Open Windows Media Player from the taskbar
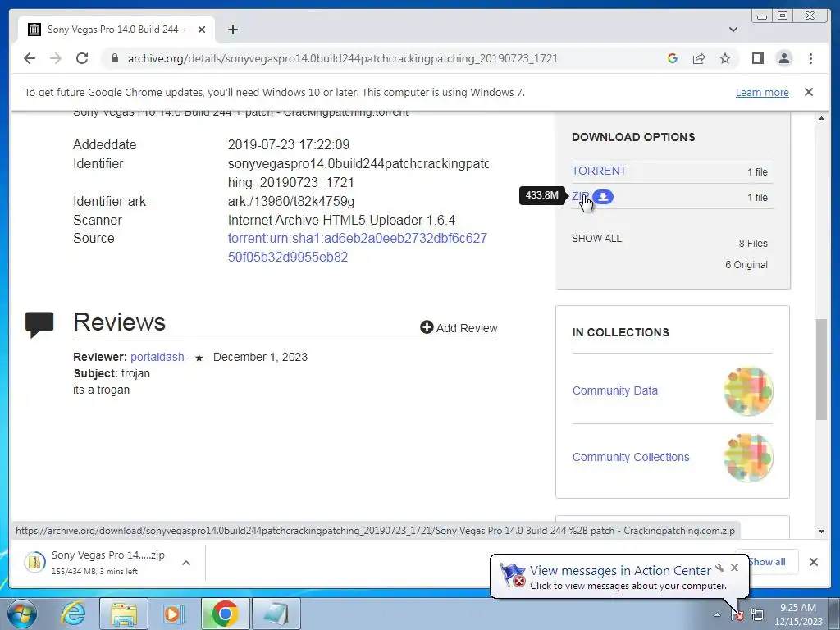Viewport: 840px width, 630px height. tap(174, 614)
